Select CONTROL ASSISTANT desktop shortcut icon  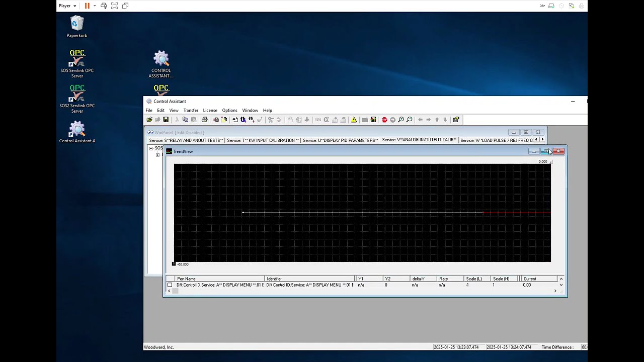tap(161, 64)
